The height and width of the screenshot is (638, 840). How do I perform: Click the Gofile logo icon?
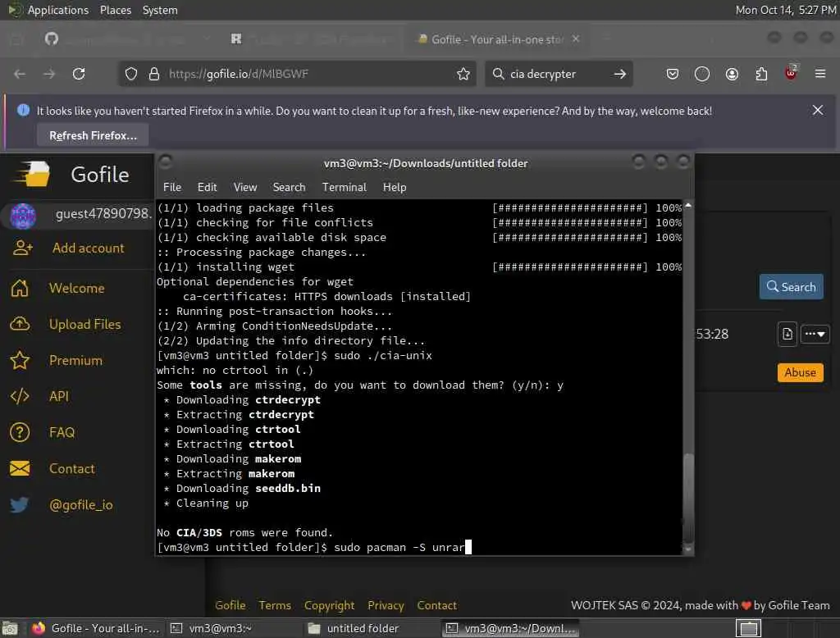pos(32,174)
